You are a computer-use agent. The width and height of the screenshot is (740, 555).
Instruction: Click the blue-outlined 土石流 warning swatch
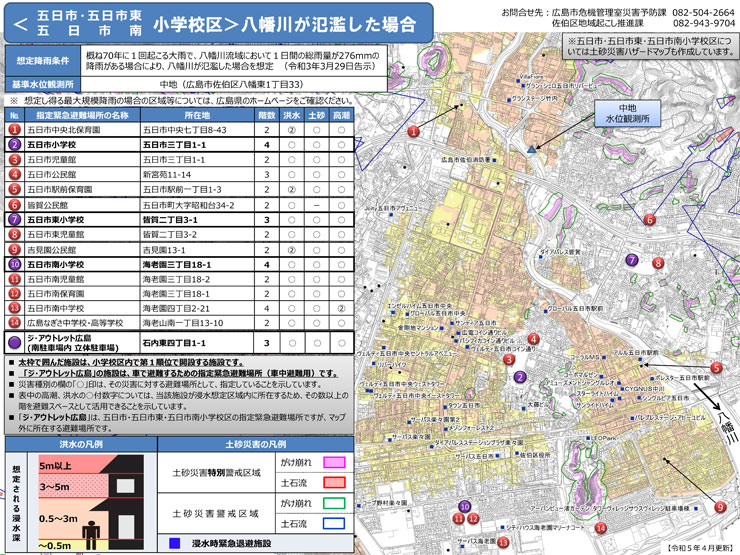coord(334,523)
